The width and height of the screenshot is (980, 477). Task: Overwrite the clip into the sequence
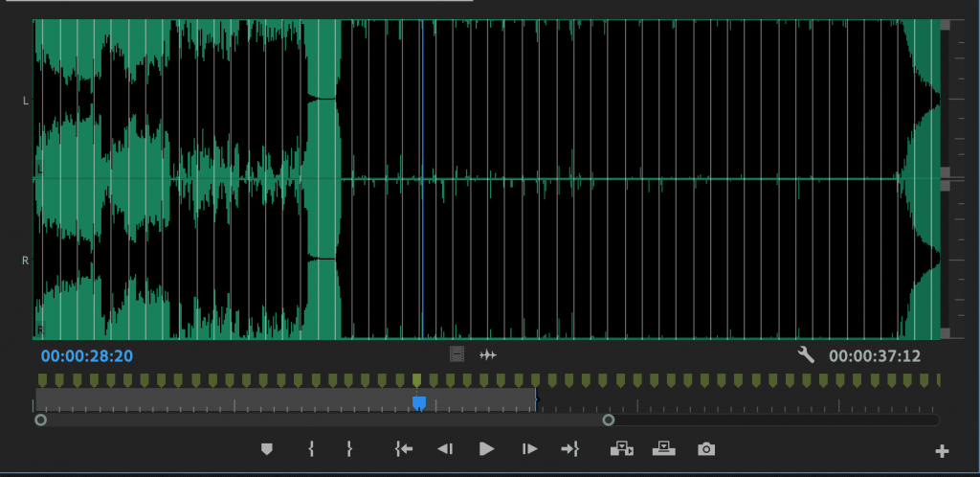coord(664,449)
